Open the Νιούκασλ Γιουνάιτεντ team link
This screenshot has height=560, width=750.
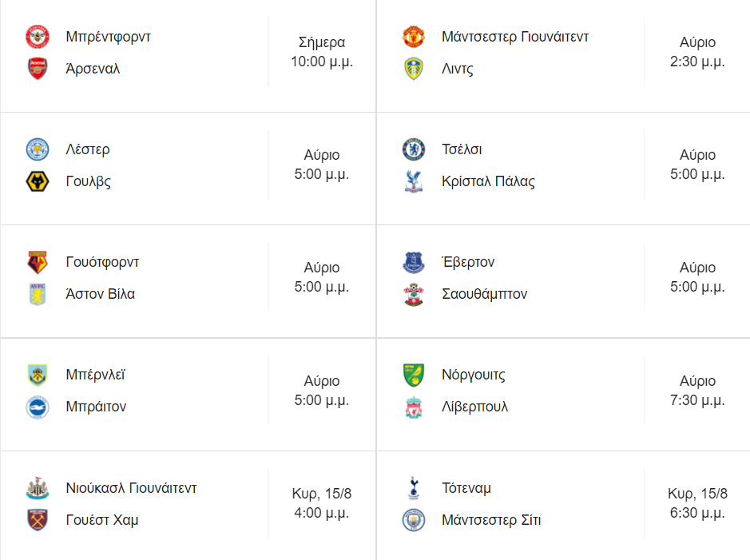click(x=131, y=488)
